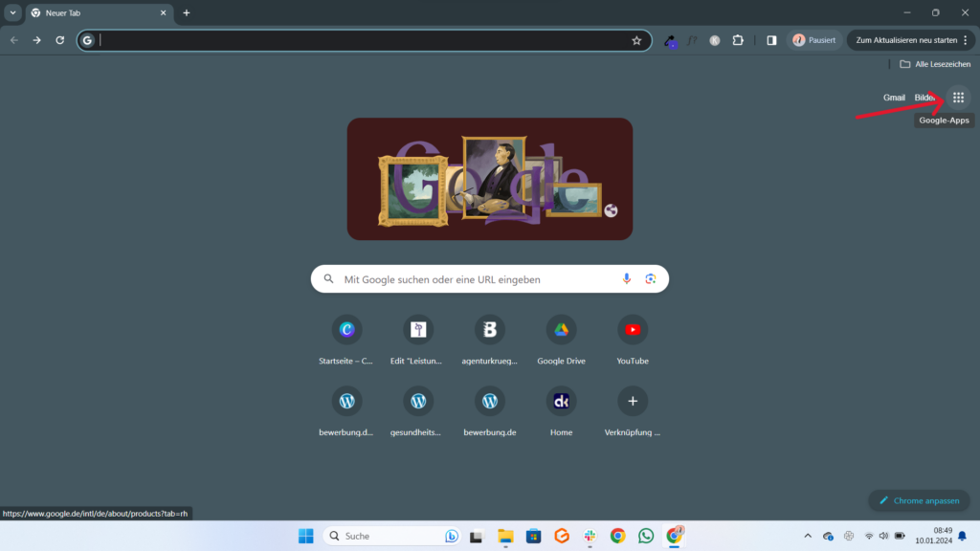Image resolution: width=980 pixels, height=551 pixels.
Task: Show hidden system tray icons chevron
Action: [807, 536]
